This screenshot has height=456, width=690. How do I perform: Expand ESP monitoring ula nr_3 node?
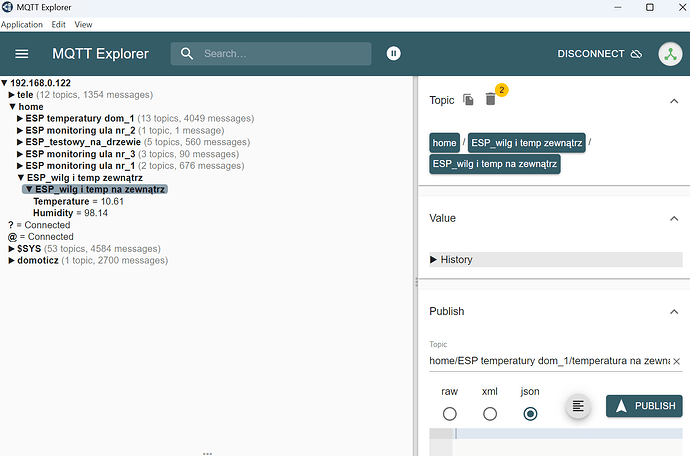tap(20, 154)
